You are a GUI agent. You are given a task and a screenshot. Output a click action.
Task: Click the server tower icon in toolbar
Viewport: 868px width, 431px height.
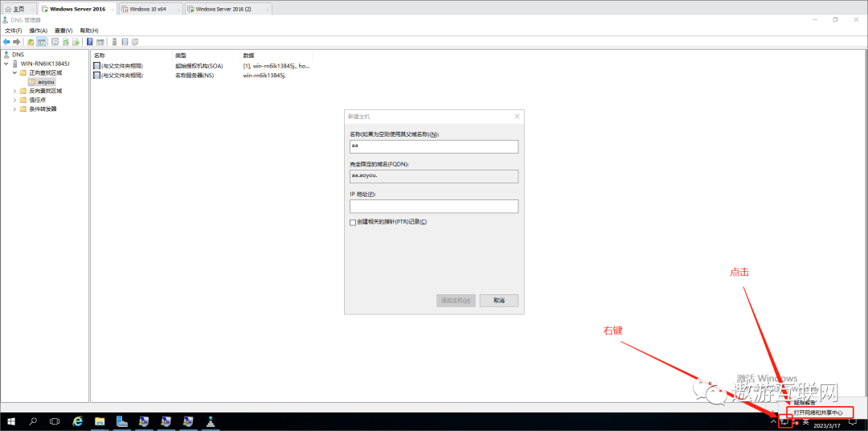[x=115, y=42]
